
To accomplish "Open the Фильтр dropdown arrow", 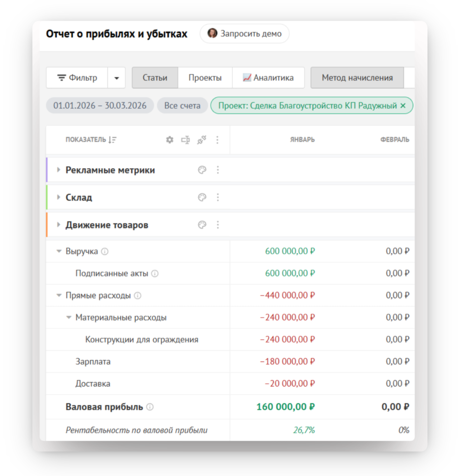I will click(116, 78).
